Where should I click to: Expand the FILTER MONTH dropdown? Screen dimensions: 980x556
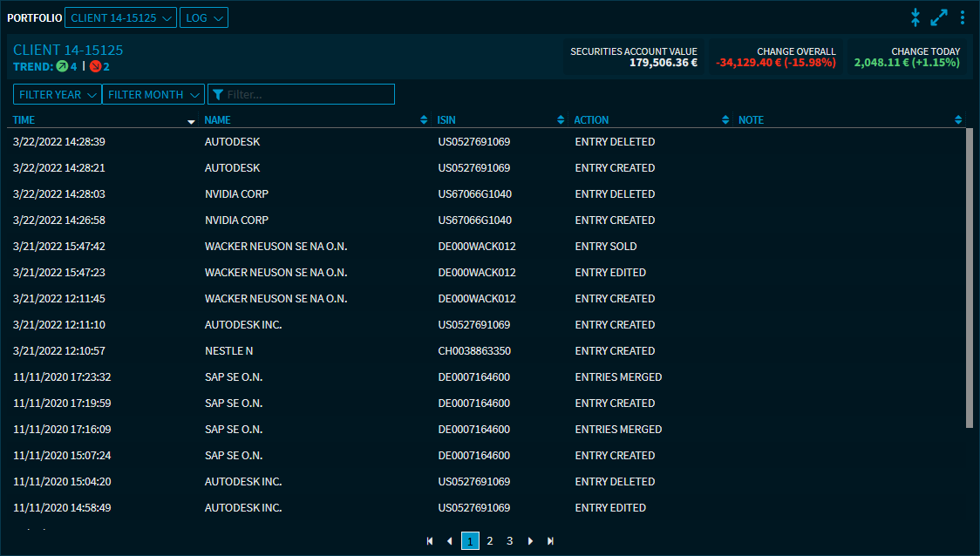tap(153, 94)
